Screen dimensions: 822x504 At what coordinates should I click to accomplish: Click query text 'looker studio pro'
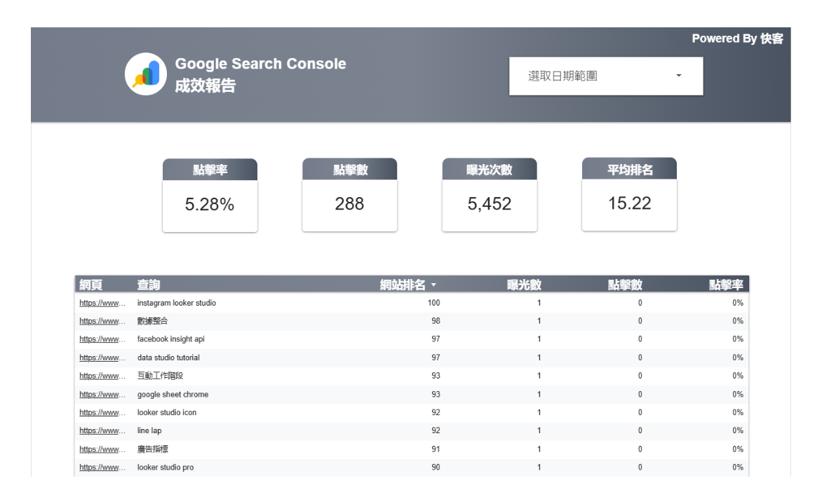click(166, 468)
